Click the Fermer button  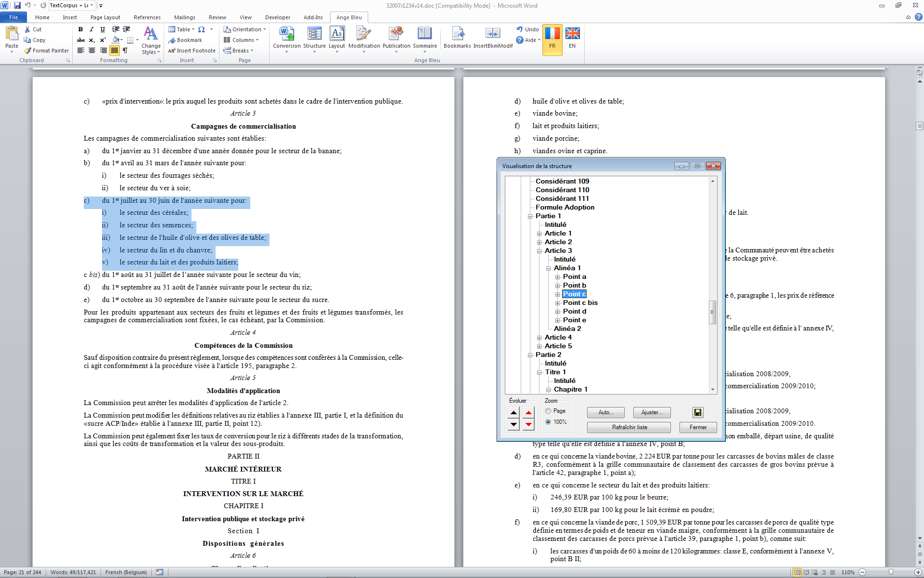coord(698,427)
